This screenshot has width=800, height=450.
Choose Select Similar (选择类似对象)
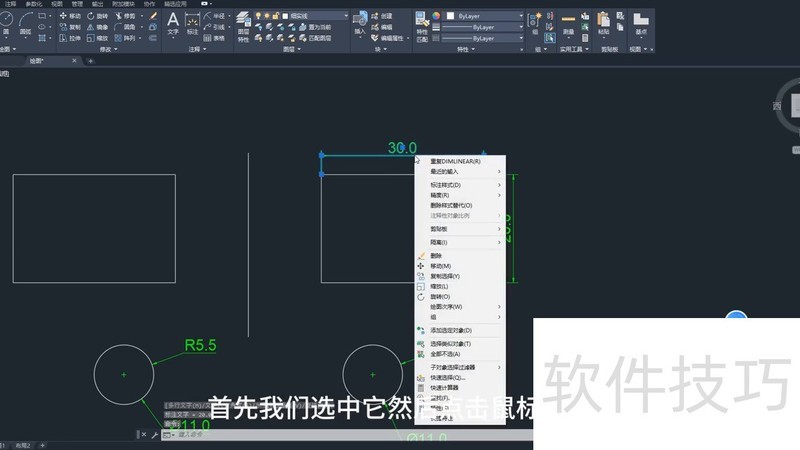460,343
